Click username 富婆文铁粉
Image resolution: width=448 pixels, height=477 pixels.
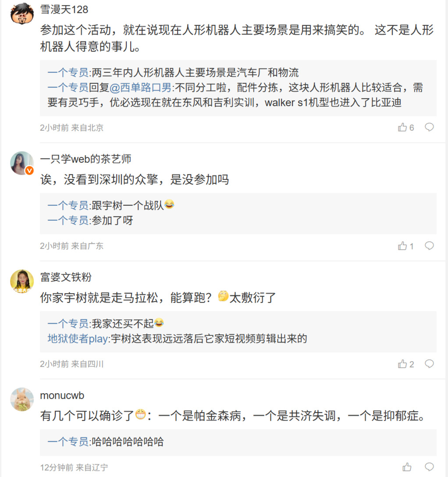pos(66,277)
